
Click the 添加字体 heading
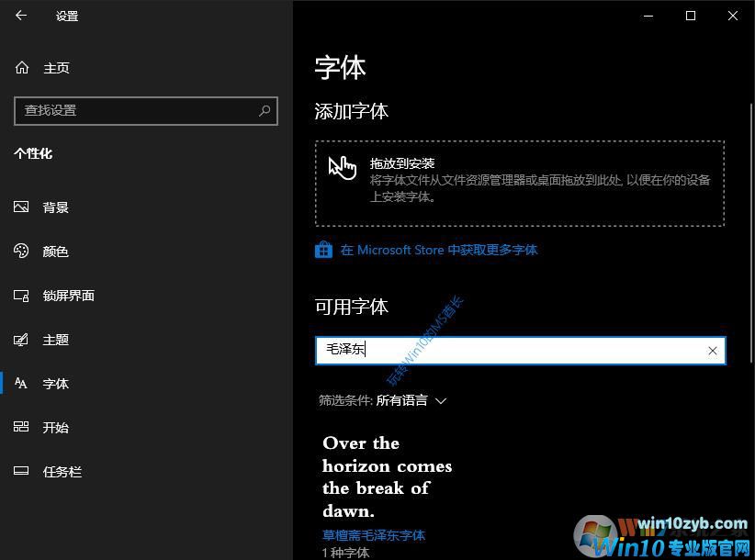pyautogui.click(x=352, y=111)
